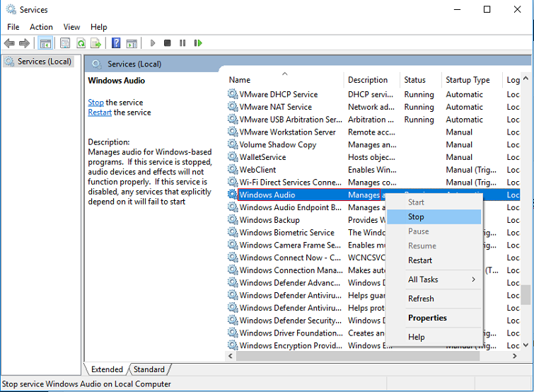534x392 pixels.
Task: Open the blue Help toolbar icon
Action: [x=115, y=43]
